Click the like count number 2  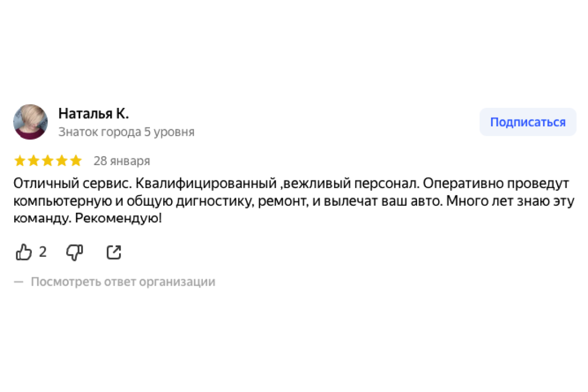click(x=43, y=252)
